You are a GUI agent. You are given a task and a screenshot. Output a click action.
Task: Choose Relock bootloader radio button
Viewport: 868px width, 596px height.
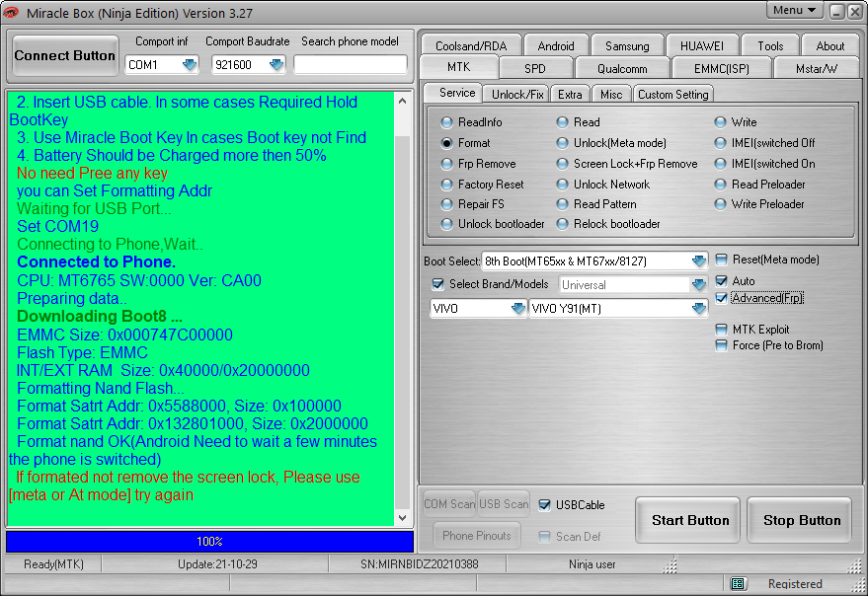click(x=563, y=224)
